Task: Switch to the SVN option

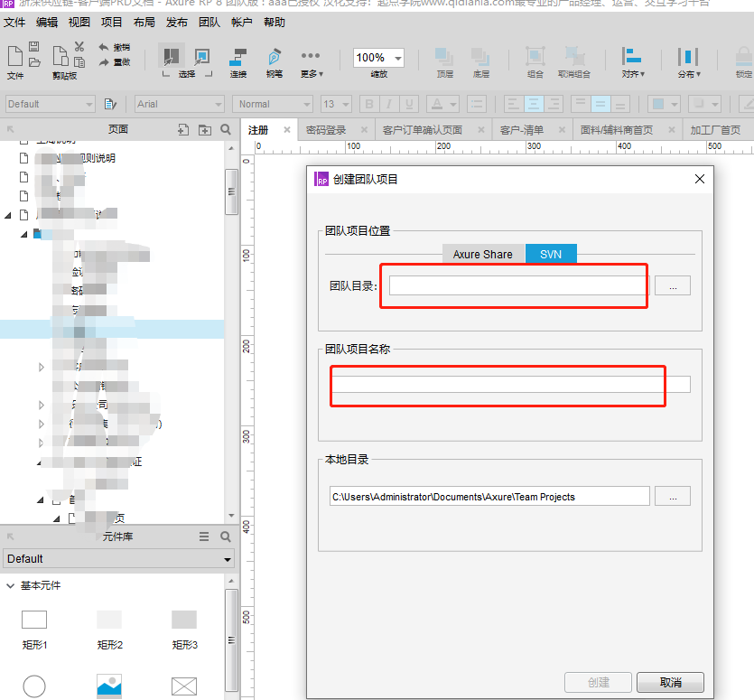Action: [551, 255]
